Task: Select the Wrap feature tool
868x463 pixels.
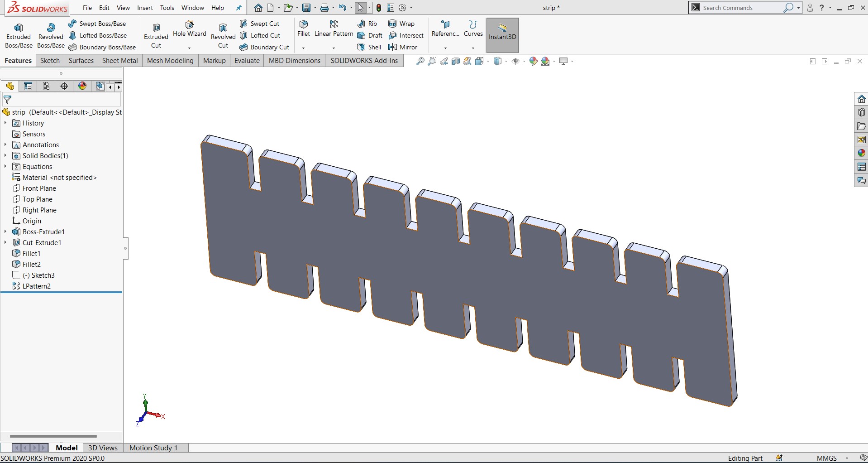Action: pyautogui.click(x=401, y=24)
